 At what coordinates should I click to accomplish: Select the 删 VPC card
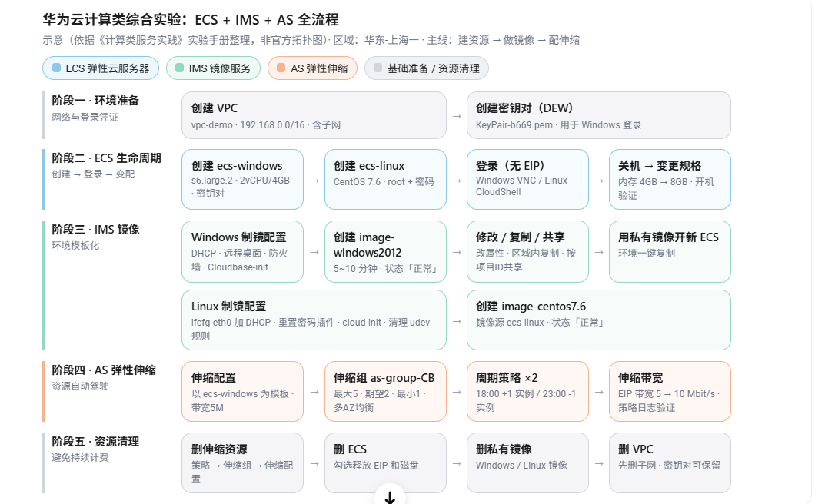670,463
